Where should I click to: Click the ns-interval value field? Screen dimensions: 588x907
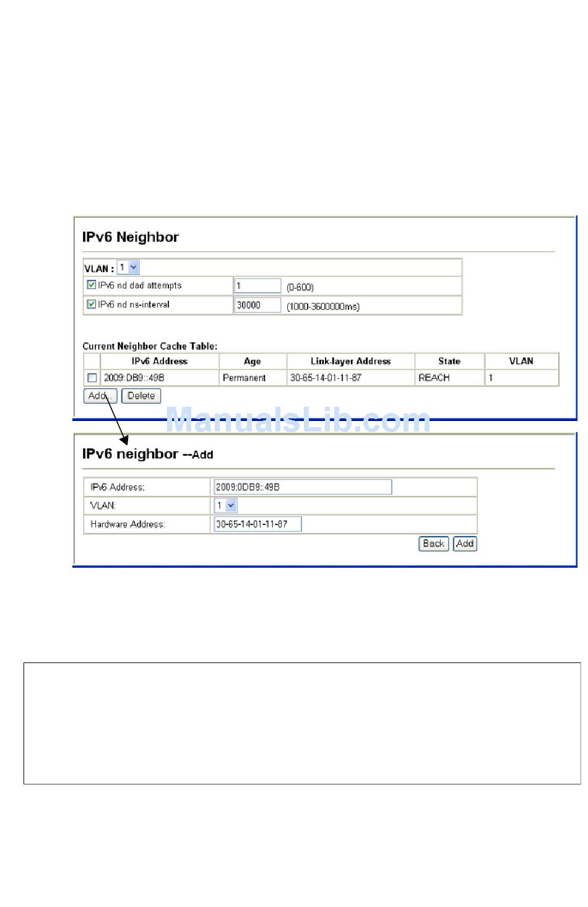257,305
